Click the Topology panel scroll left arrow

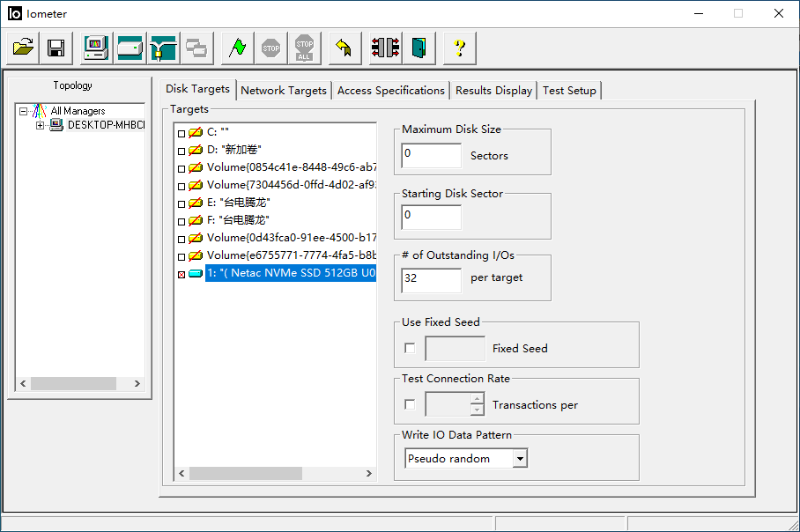23,383
